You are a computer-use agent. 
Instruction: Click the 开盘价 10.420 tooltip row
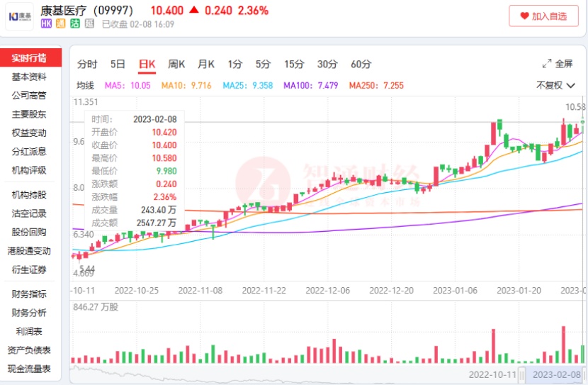point(134,132)
